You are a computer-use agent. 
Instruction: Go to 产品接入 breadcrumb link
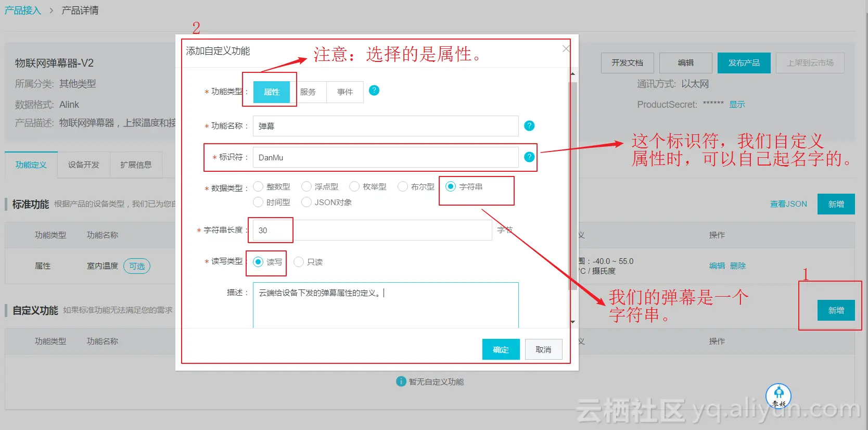click(x=22, y=10)
